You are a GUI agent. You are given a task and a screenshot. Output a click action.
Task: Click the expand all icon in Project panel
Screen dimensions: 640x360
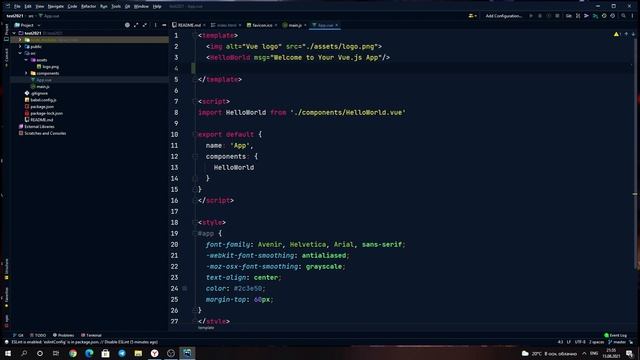[136, 25]
